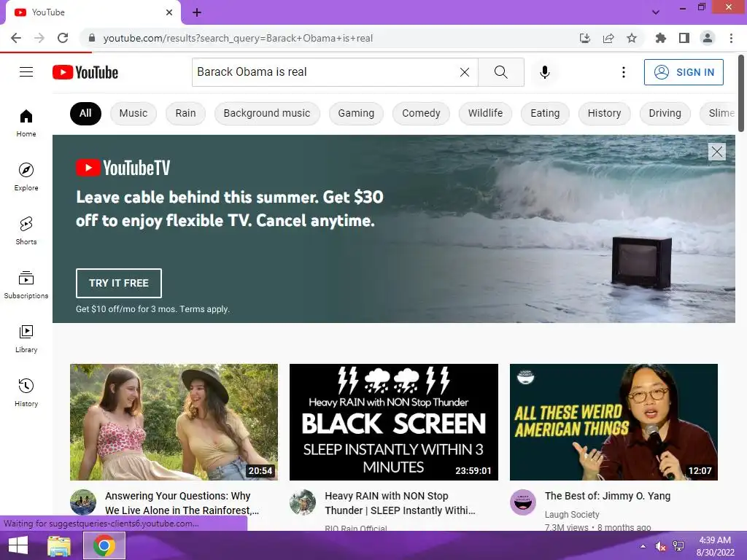Open the Chrome profile avatar
Screen dimensions: 747x560
[x=708, y=38]
